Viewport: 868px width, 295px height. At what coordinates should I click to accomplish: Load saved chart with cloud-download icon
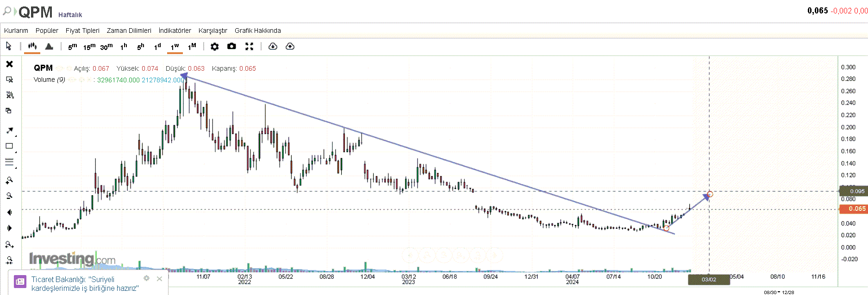point(273,46)
